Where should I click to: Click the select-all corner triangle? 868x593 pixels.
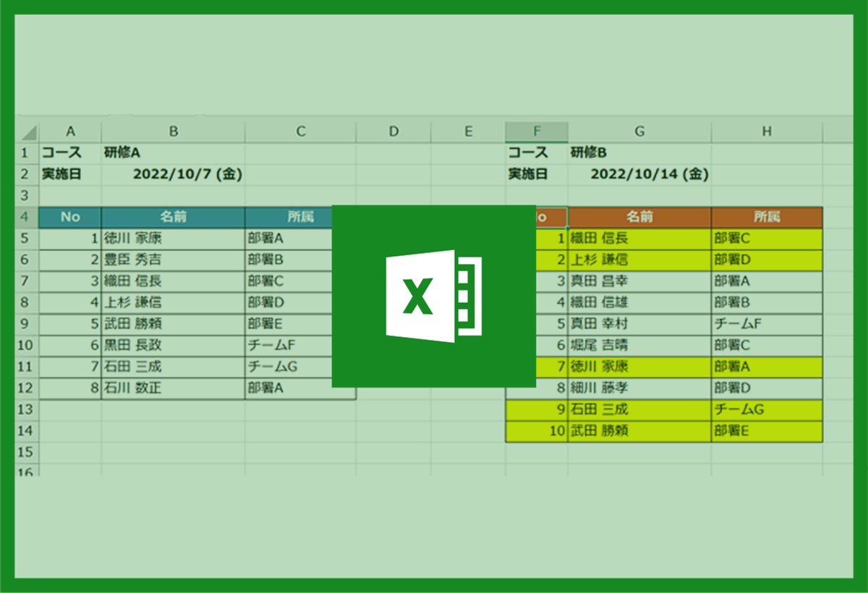28,132
